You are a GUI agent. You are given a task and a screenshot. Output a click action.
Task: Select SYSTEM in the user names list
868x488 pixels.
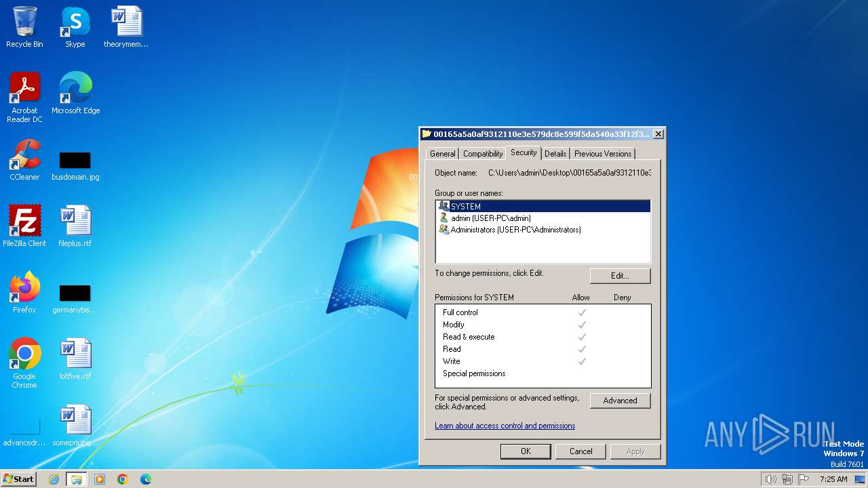click(x=543, y=206)
